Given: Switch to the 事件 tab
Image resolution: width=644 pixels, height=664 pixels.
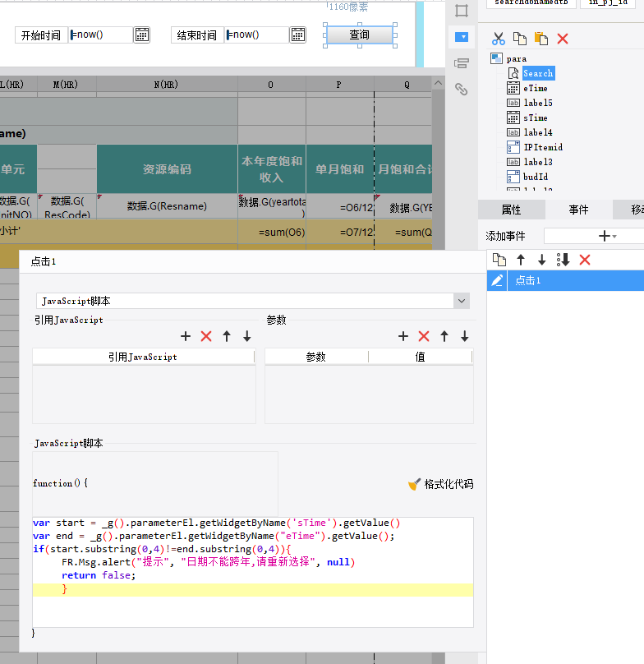Looking at the screenshot, I should [578, 210].
